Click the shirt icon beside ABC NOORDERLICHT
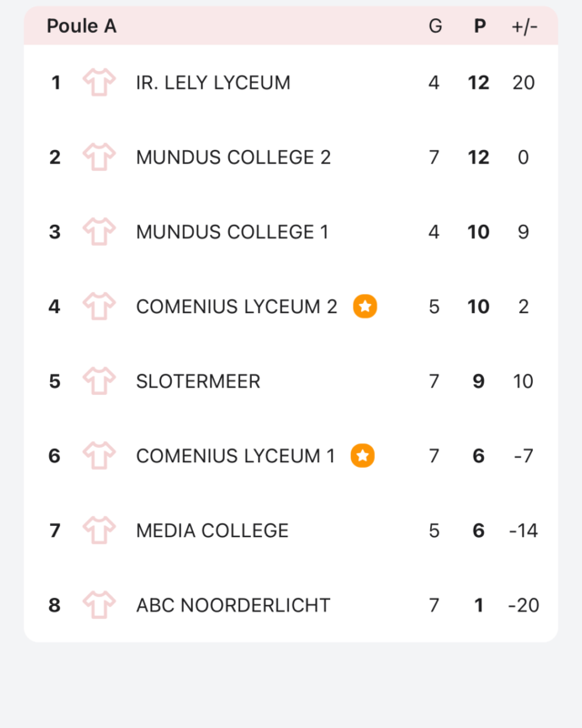This screenshot has width=582, height=728. click(x=99, y=605)
